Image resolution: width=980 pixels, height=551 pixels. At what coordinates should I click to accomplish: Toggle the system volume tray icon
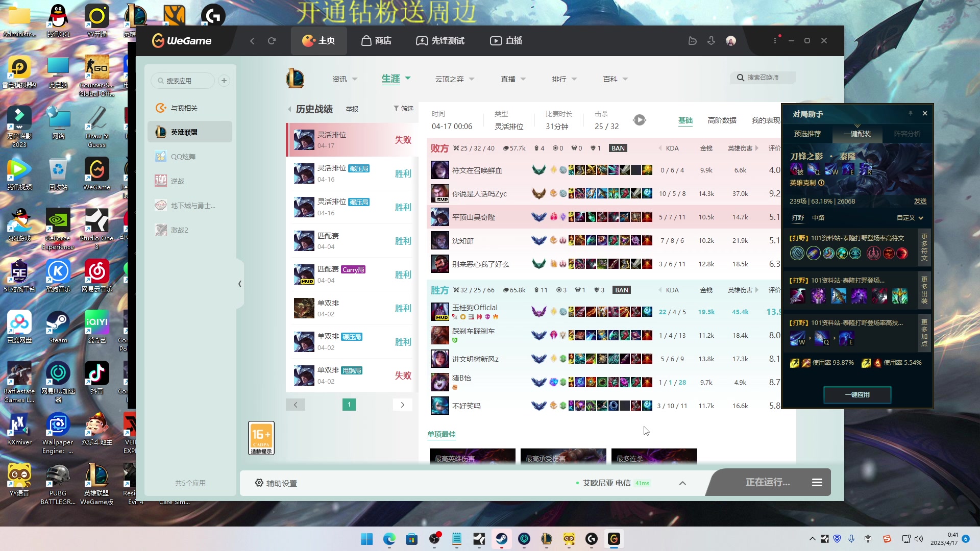pos(919,539)
